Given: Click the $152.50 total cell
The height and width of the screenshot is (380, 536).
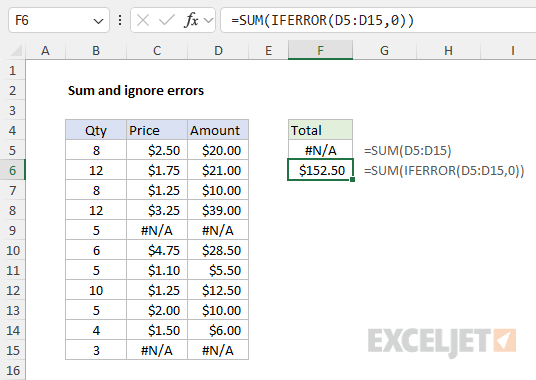Looking at the screenshot, I should coord(320,170).
